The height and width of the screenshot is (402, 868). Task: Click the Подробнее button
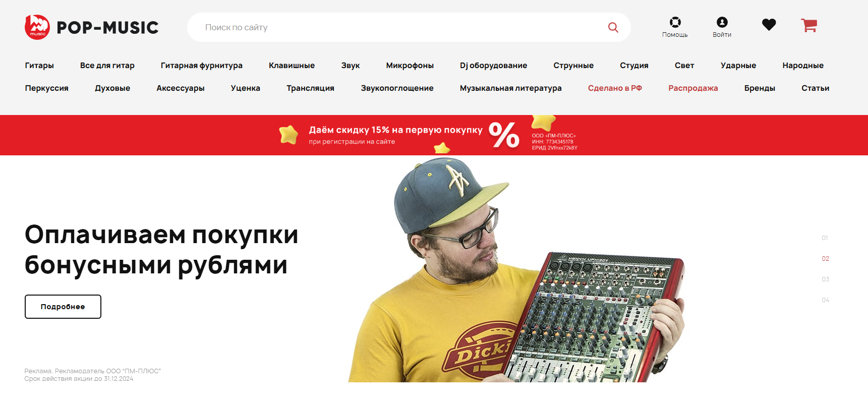[63, 307]
